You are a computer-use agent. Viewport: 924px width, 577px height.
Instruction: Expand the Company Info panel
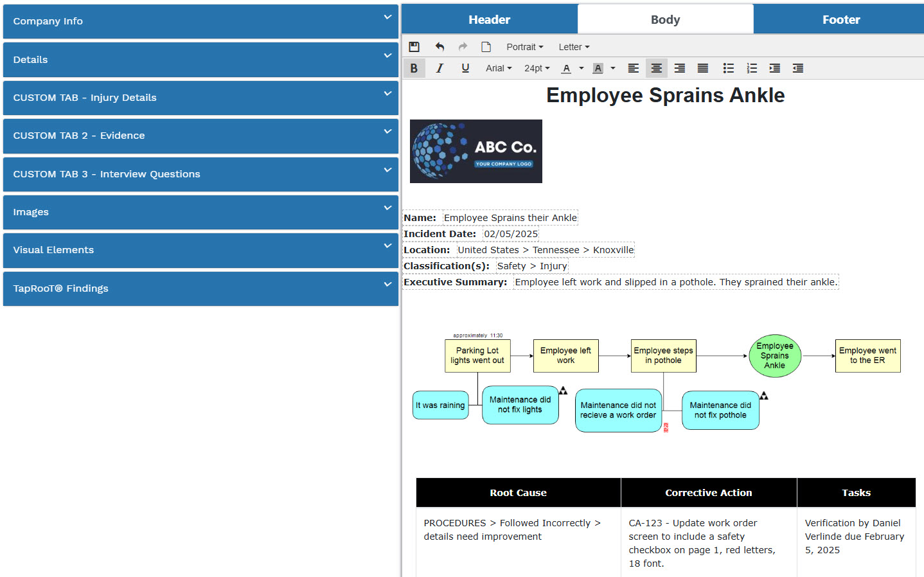point(200,21)
